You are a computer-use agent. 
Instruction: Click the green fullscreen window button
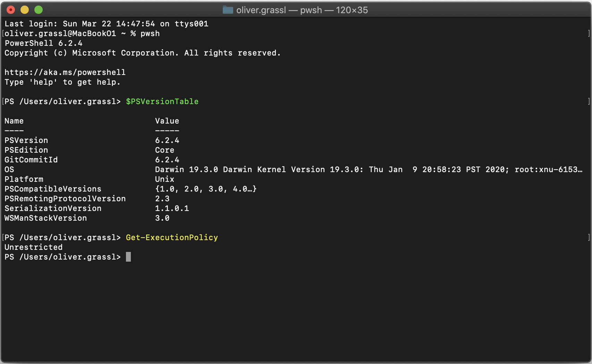[39, 10]
